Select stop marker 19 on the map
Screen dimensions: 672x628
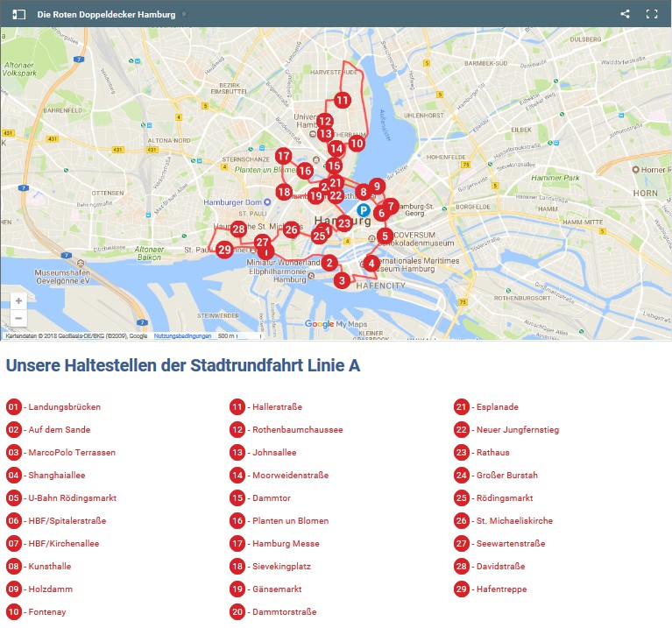tap(316, 196)
